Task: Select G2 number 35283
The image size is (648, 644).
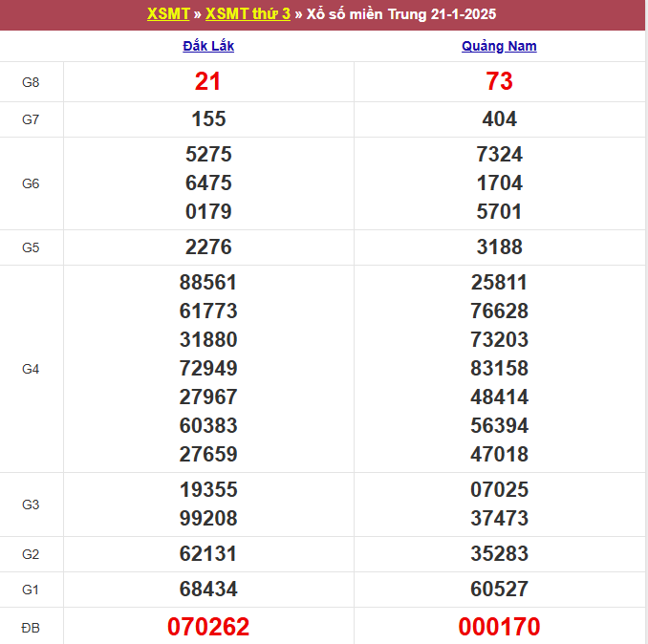Action: click(x=499, y=553)
